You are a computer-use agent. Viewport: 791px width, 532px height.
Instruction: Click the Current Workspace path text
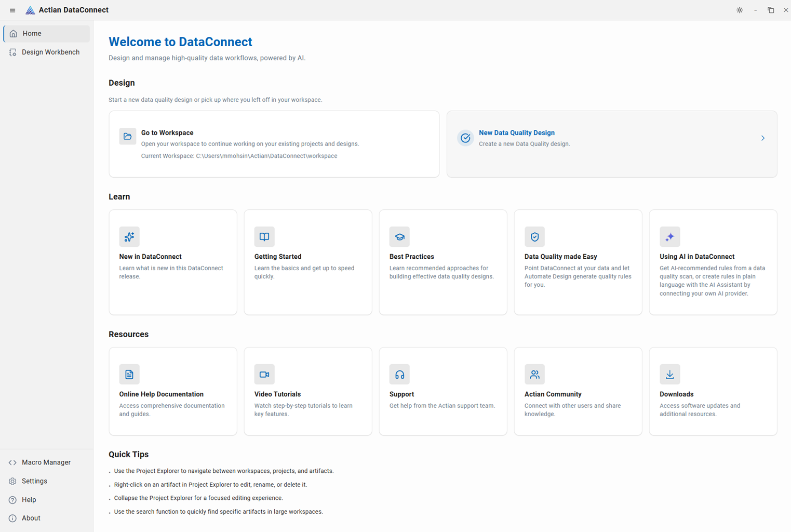click(239, 156)
